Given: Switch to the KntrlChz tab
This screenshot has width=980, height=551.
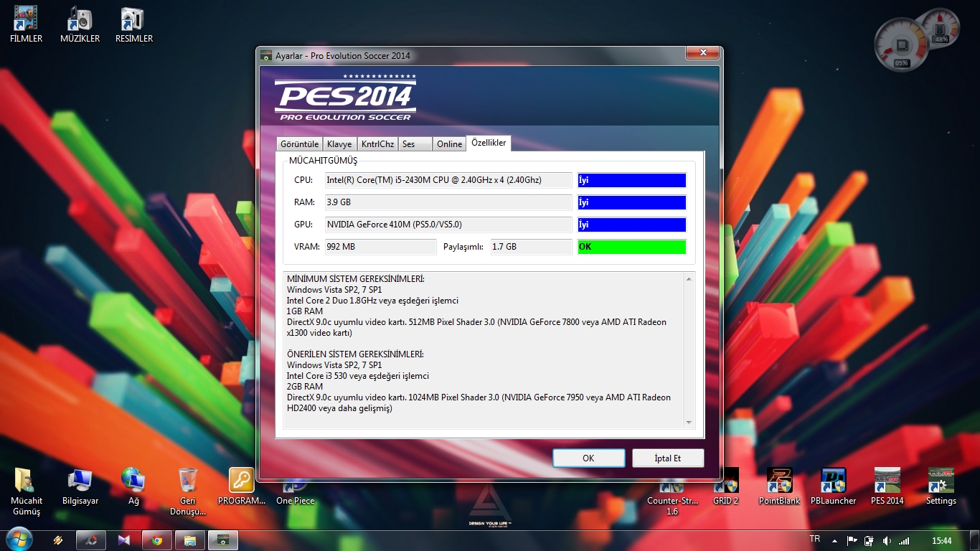Looking at the screenshot, I should point(377,143).
